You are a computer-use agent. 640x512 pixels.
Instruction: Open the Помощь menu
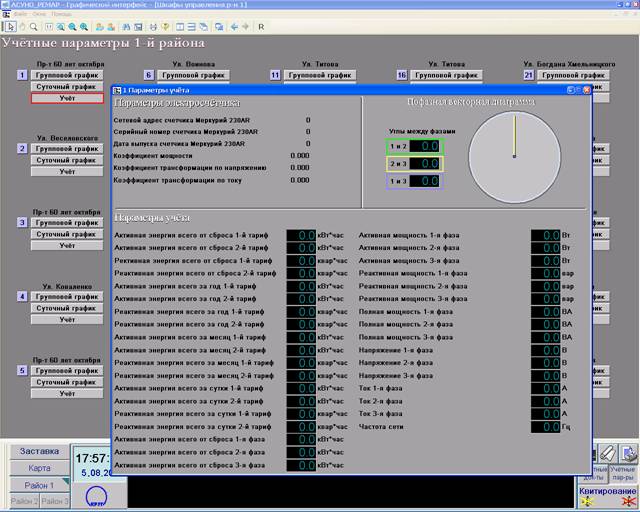tap(60, 15)
